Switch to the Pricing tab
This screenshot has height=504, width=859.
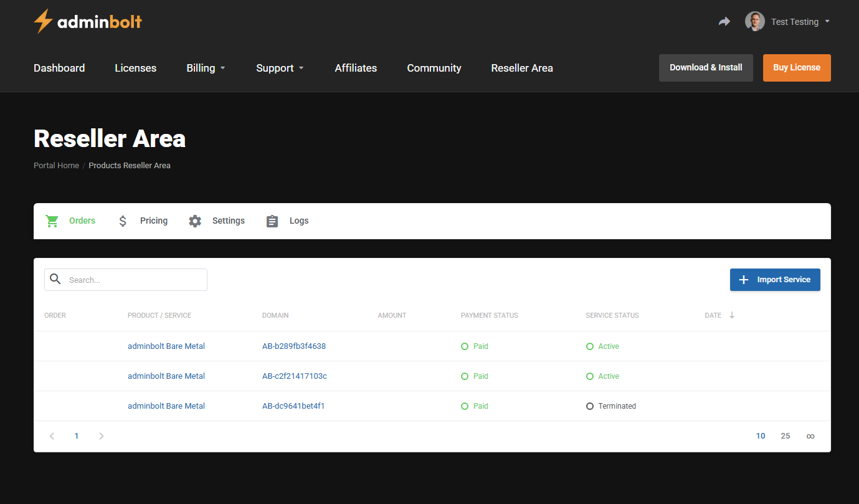[x=154, y=221]
